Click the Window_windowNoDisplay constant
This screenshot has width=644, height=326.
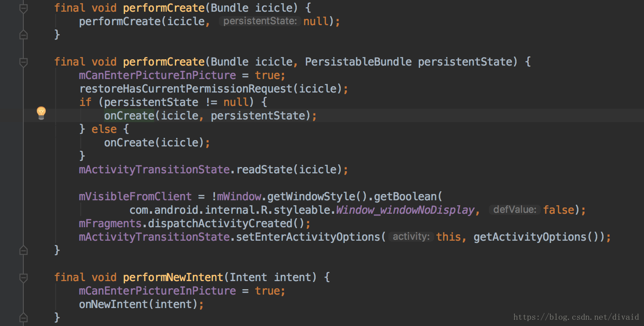(405, 210)
